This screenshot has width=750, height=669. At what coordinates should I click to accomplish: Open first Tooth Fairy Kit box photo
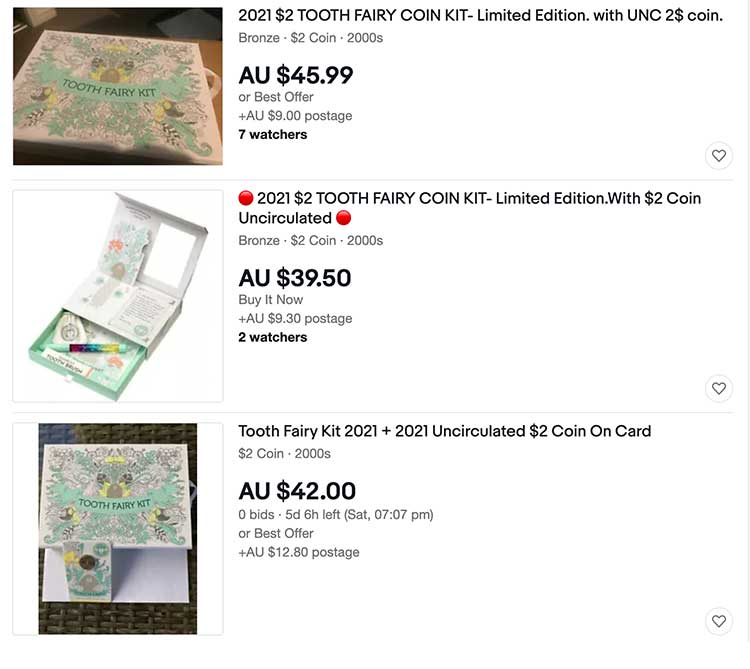[x=118, y=86]
